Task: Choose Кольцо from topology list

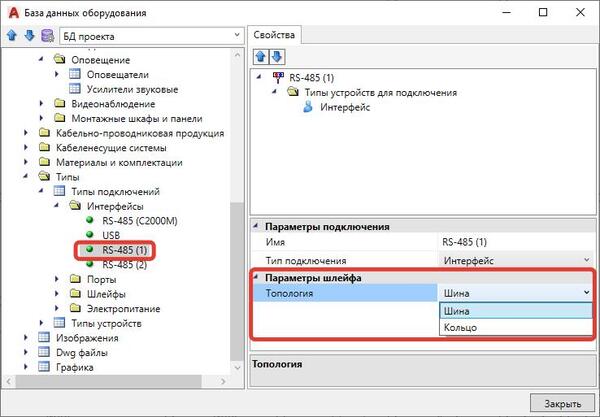Action: [x=461, y=327]
